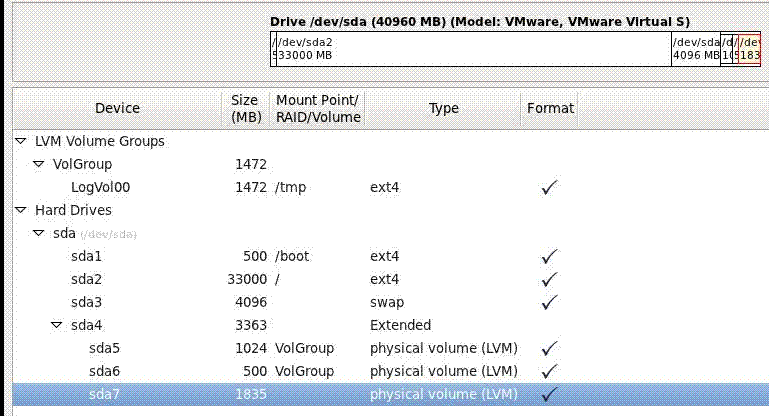
Task: Click the 4096 MB swap block in diagram
Action: pos(695,49)
